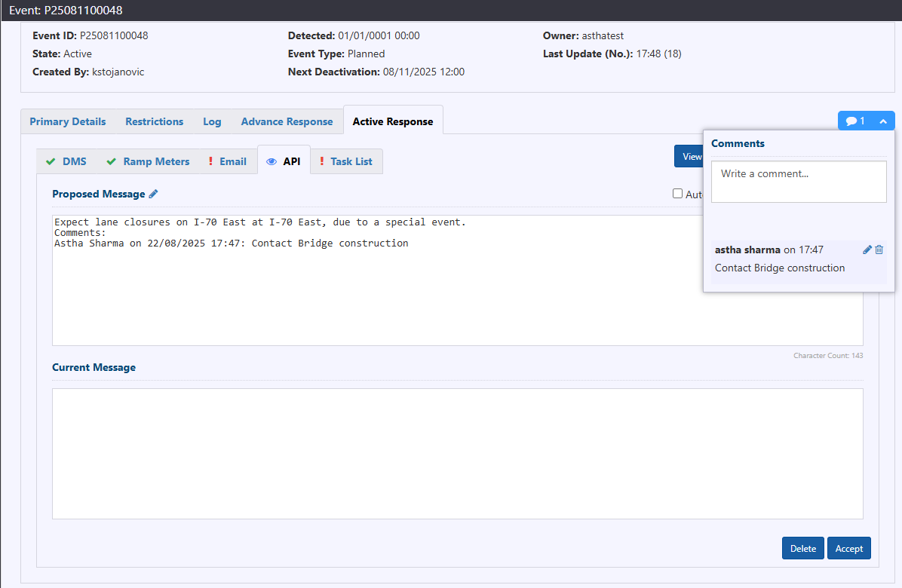Toggle the Auto checkbox above the proposed message

pyautogui.click(x=677, y=194)
